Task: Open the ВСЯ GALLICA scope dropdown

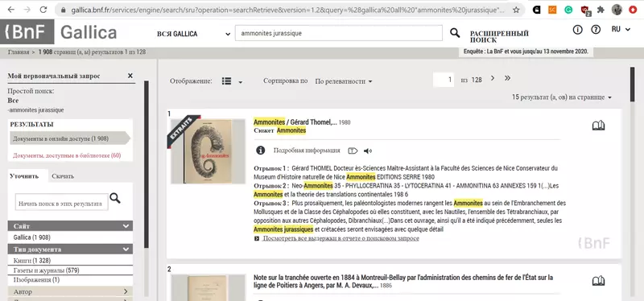Action: click(x=193, y=34)
